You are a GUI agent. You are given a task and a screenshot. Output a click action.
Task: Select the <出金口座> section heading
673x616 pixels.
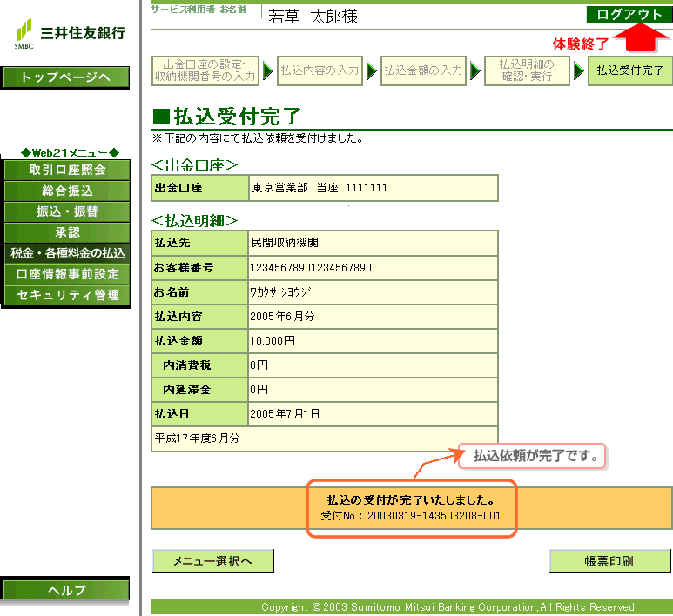194,165
